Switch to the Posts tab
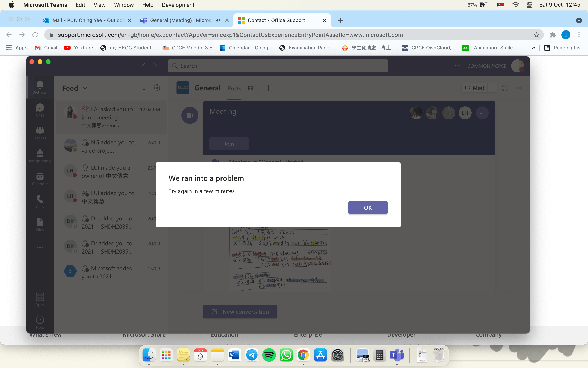Viewport: 588px width, 368px height. [234, 88]
